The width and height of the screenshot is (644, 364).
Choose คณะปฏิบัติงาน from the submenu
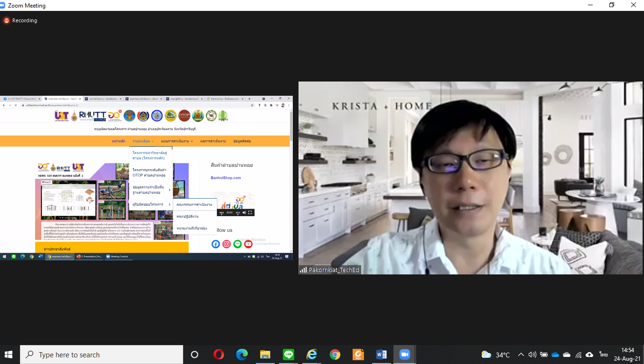187,216
